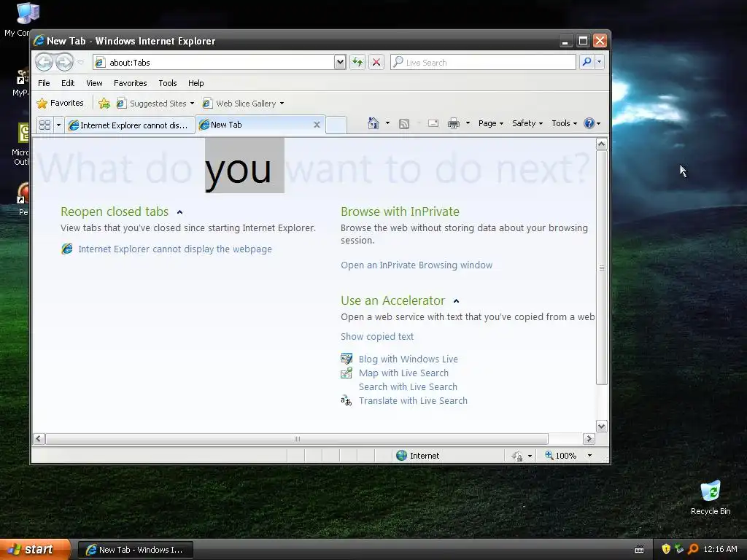Image resolution: width=747 pixels, height=560 pixels.
Task: Open the Favorites menu in menu bar
Action: point(130,83)
